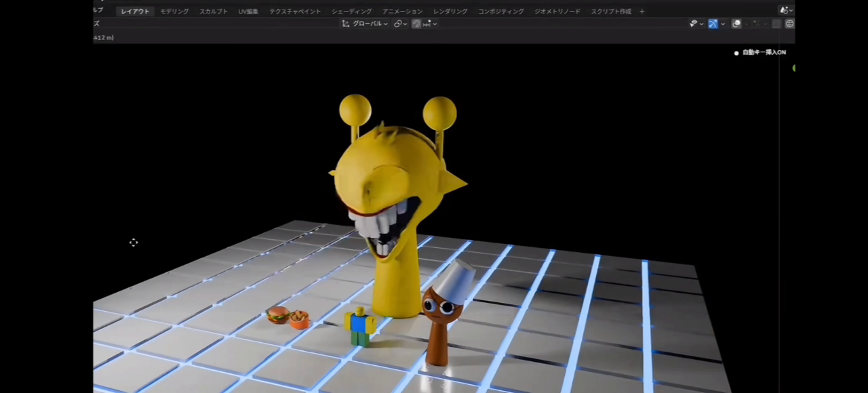Open the シェーディング workspace tab
Viewport: 868px width, 393px height.
(x=351, y=12)
